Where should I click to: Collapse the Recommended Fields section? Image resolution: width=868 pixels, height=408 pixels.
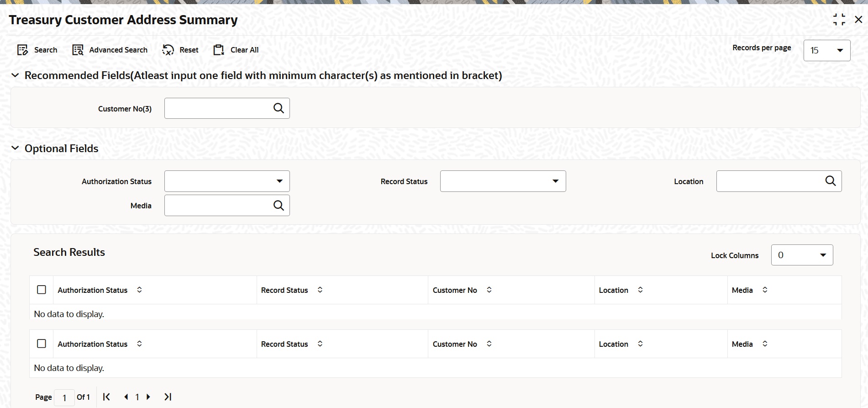point(15,75)
